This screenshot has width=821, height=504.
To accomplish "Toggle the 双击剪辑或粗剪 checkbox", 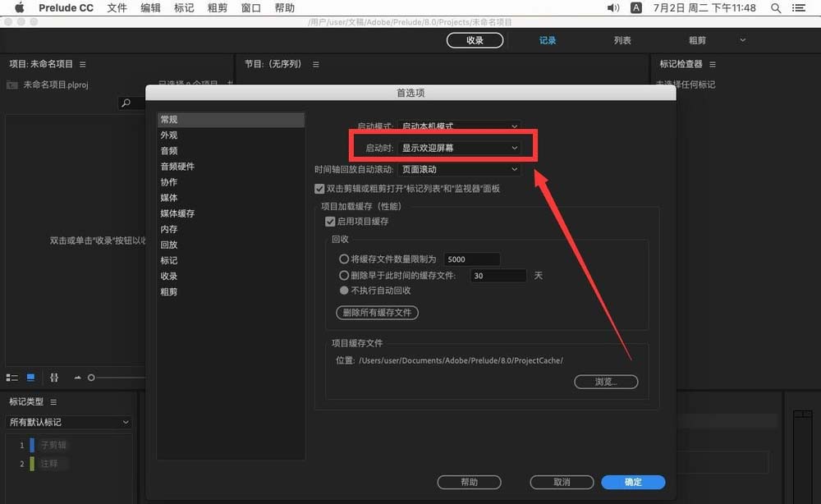I will (320, 189).
